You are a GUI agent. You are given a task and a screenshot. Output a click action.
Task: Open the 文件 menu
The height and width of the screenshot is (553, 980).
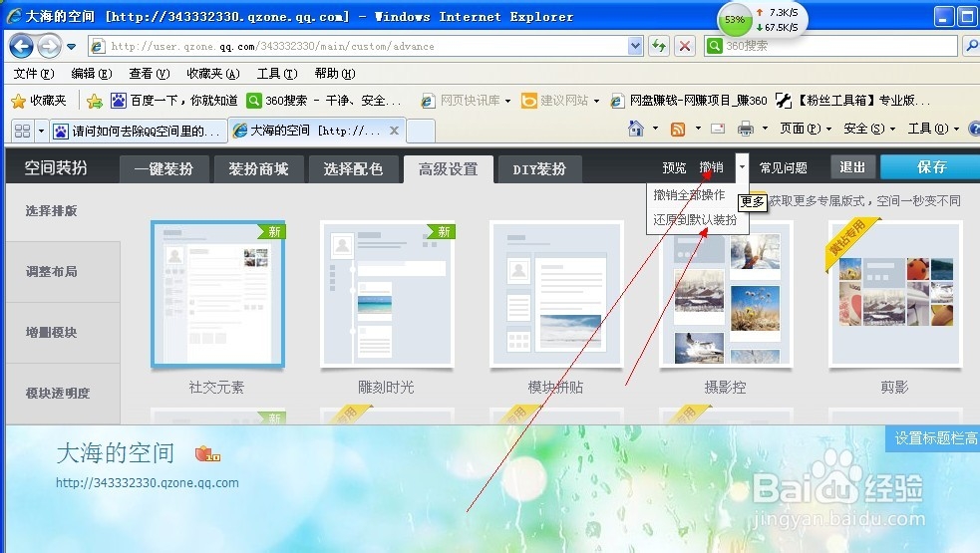click(34, 74)
